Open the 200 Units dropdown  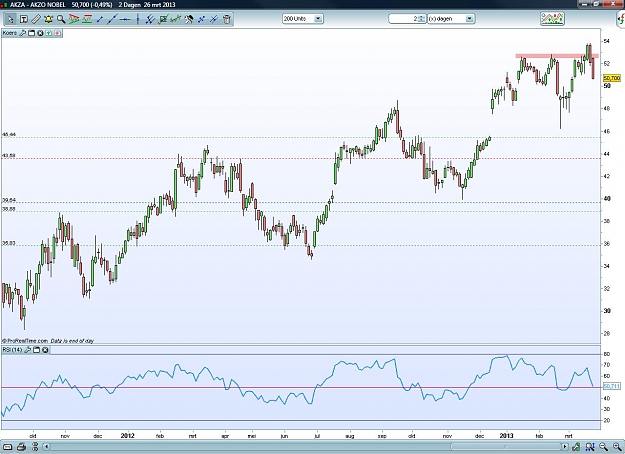point(303,19)
